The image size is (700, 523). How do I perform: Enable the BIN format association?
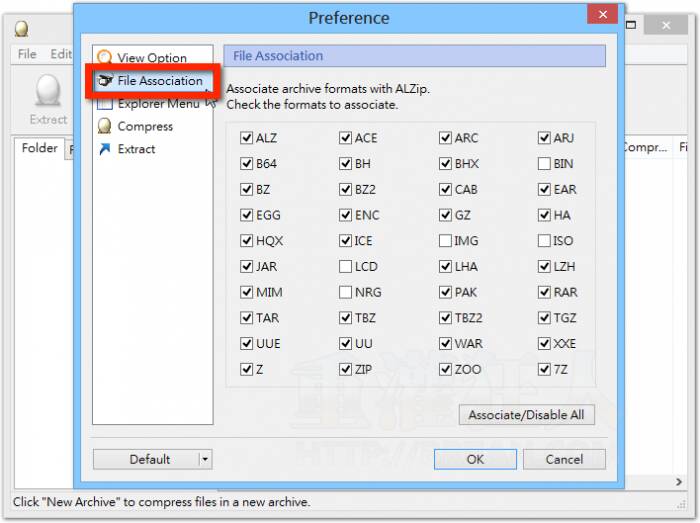pos(544,163)
